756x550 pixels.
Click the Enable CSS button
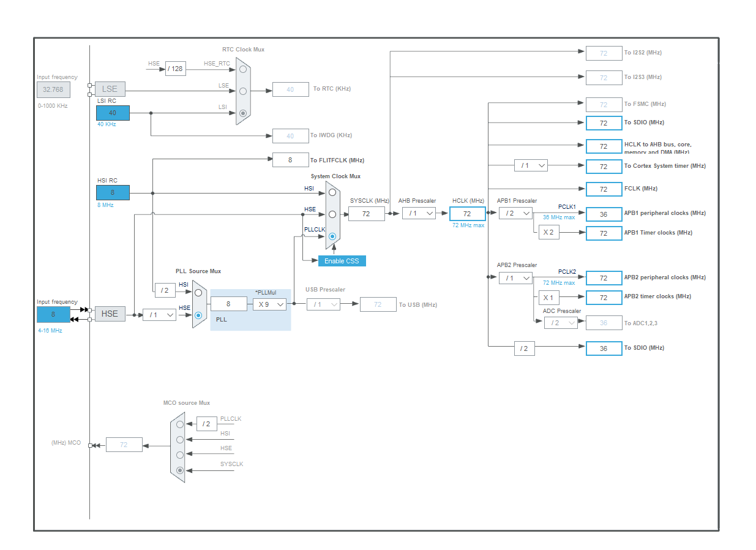[x=341, y=260]
